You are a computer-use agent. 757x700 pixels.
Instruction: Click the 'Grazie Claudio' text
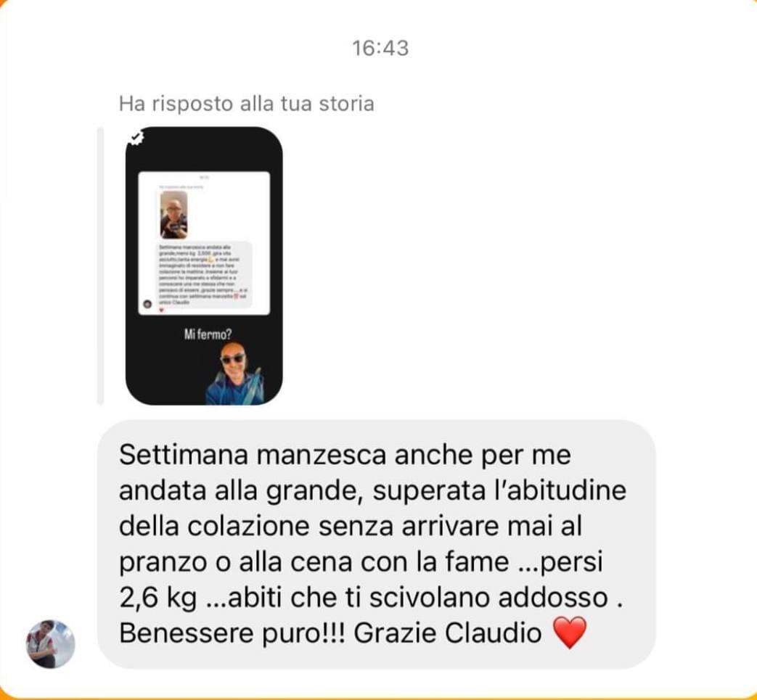point(448,633)
